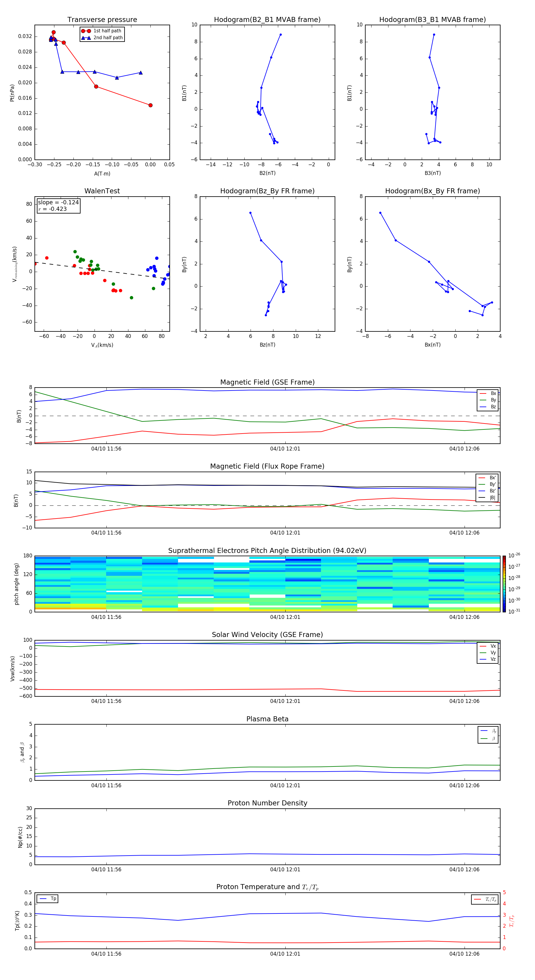This screenshot has height=980, width=535.
Task: Click the β legend entry in Plasma Beta
Action: click(488, 739)
